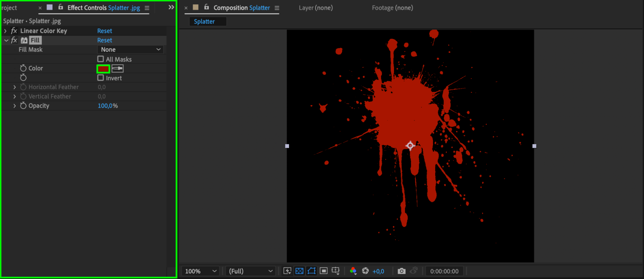Toggle mask and shape path visibility
The width and height of the screenshot is (644, 279).
point(312,271)
